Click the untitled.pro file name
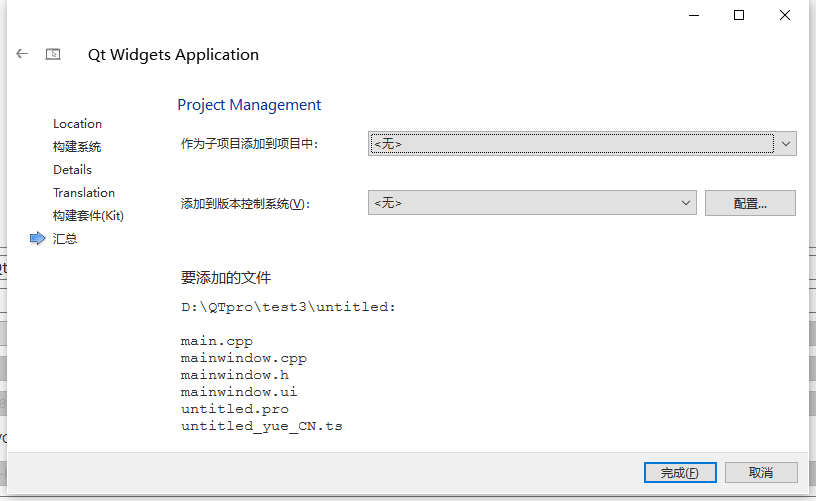Viewport: 816px width, 501px height. pos(235,409)
